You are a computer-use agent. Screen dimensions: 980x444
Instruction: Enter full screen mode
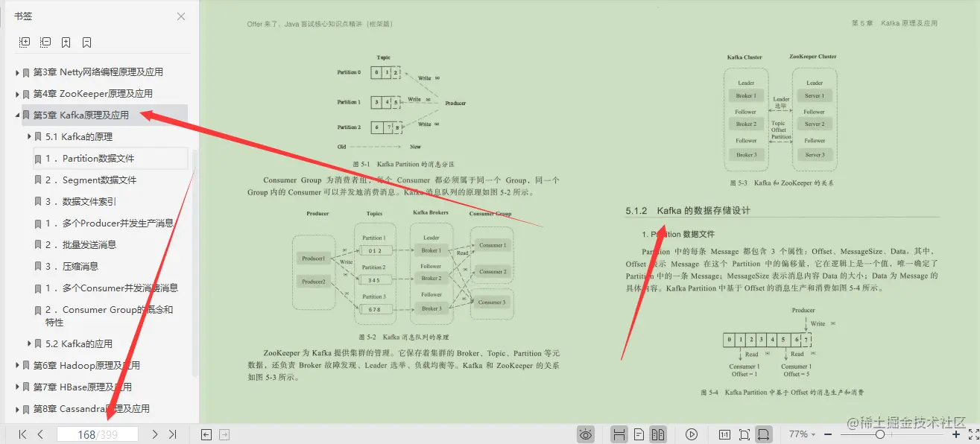tap(973, 434)
